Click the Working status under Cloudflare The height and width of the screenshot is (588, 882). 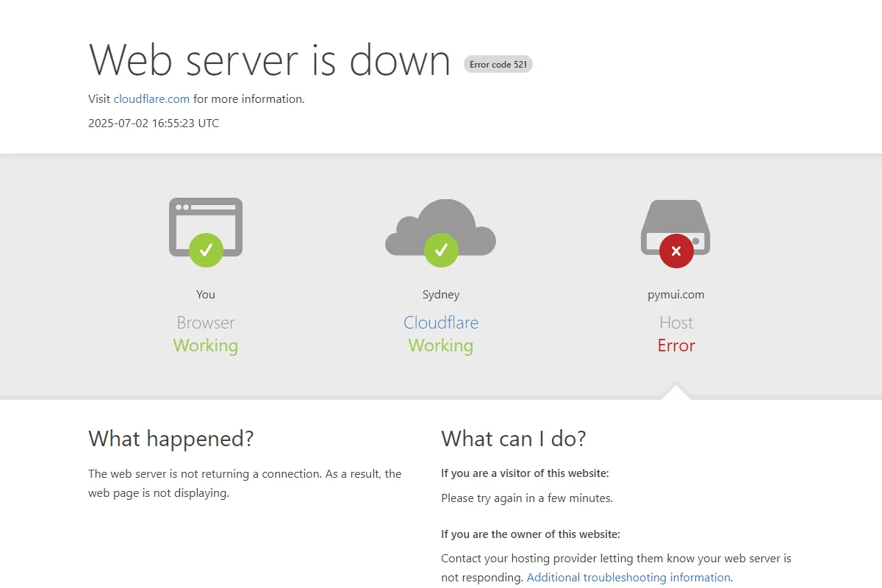pos(441,345)
